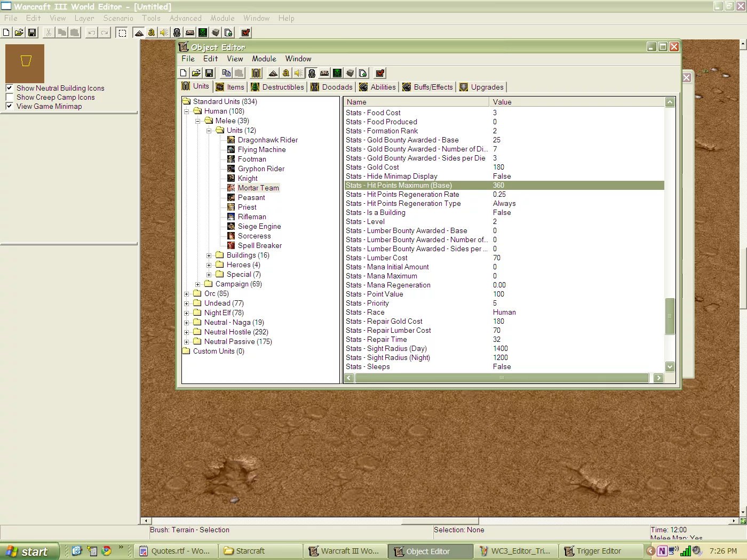747x560 pixels.
Task: Click Test Map icon in main World Editor toolbar
Action: [x=245, y=33]
